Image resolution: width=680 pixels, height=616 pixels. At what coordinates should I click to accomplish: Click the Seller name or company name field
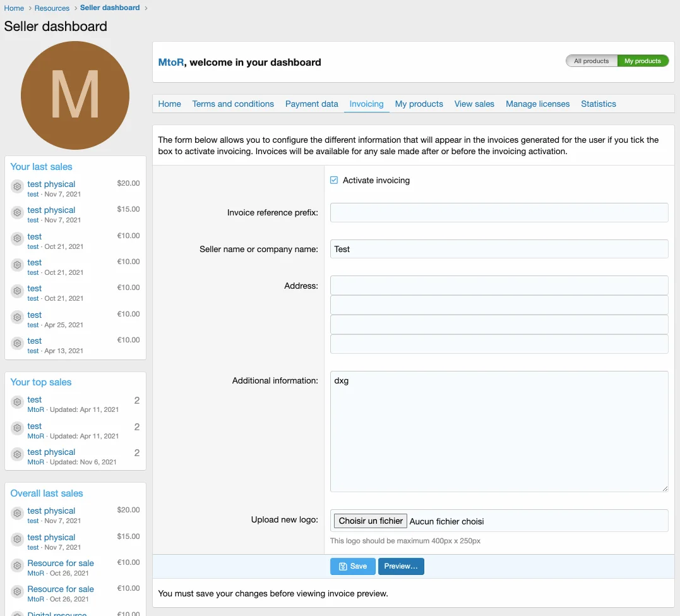[x=499, y=249]
